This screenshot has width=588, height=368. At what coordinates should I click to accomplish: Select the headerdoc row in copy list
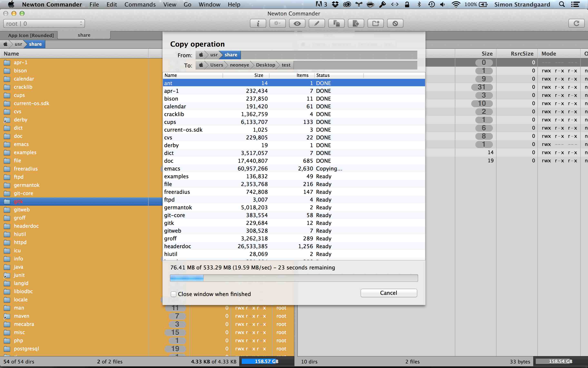[x=294, y=246]
